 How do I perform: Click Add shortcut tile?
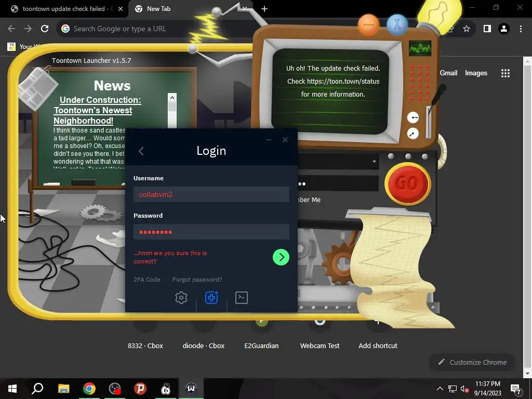(x=378, y=345)
